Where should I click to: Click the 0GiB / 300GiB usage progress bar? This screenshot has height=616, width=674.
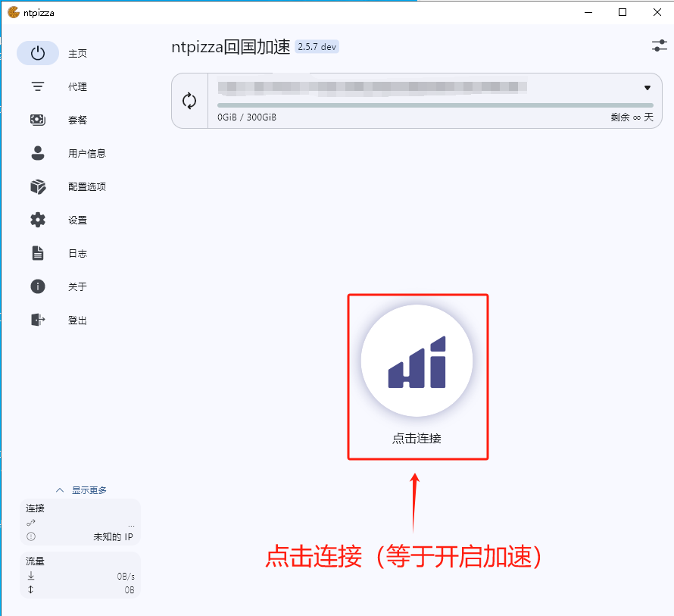435,105
